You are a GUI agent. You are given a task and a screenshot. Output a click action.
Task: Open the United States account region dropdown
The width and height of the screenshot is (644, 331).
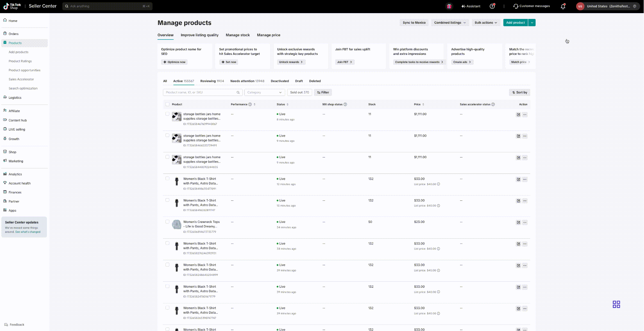click(608, 6)
